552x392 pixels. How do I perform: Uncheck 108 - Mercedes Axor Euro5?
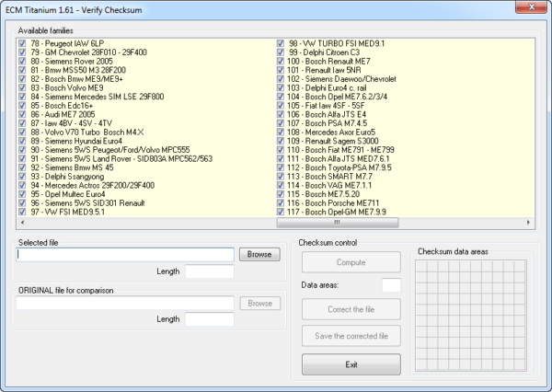281,133
